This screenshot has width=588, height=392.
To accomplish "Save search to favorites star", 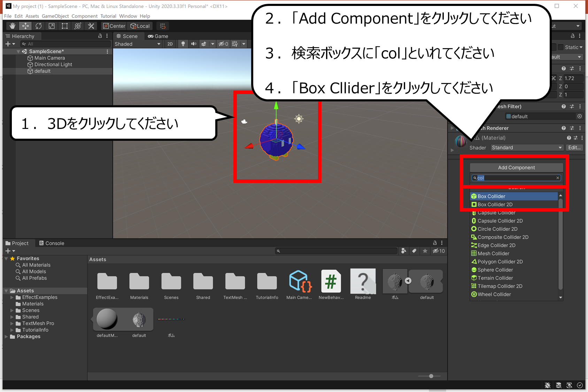I will tap(425, 251).
